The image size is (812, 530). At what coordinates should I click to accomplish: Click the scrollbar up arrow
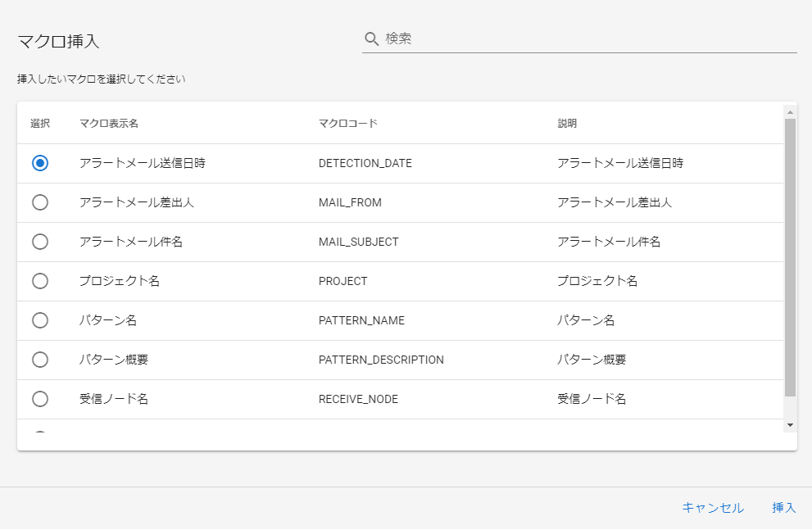(790, 112)
